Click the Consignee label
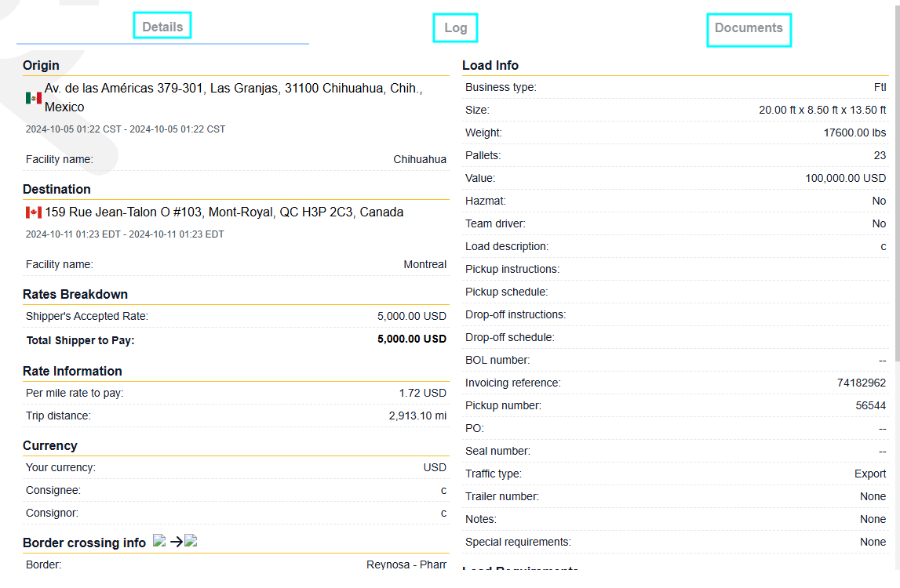The height and width of the screenshot is (588, 900). [x=53, y=491]
